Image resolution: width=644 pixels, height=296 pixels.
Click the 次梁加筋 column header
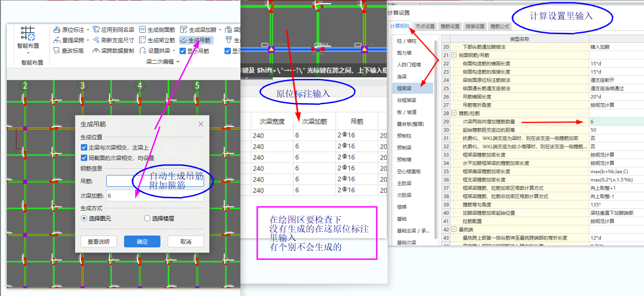(x=314, y=121)
